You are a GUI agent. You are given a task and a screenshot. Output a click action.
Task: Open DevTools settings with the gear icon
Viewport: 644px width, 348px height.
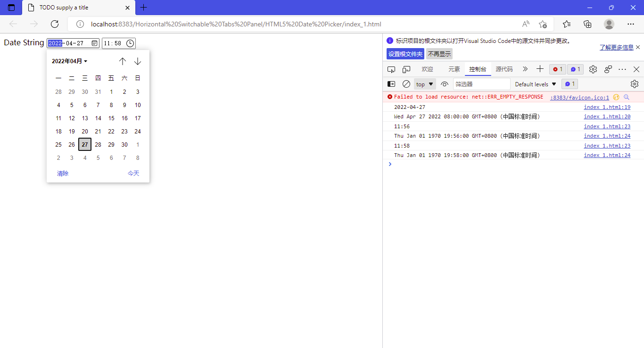[x=593, y=69]
